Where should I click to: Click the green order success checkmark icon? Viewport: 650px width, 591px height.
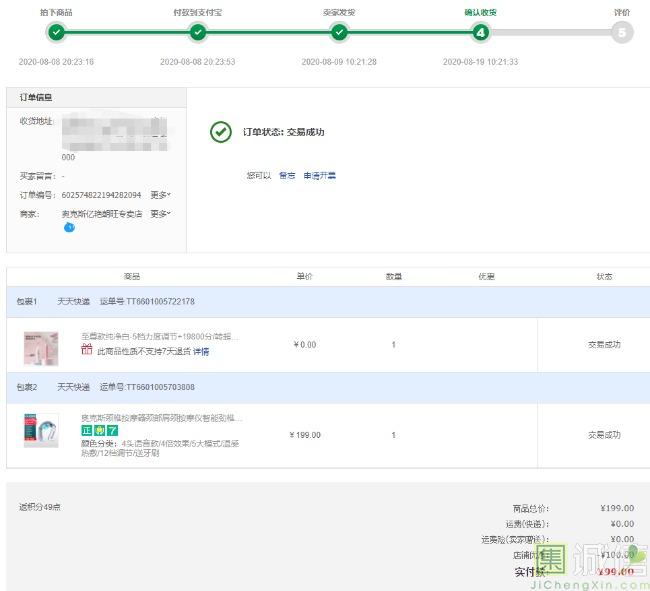(x=220, y=132)
